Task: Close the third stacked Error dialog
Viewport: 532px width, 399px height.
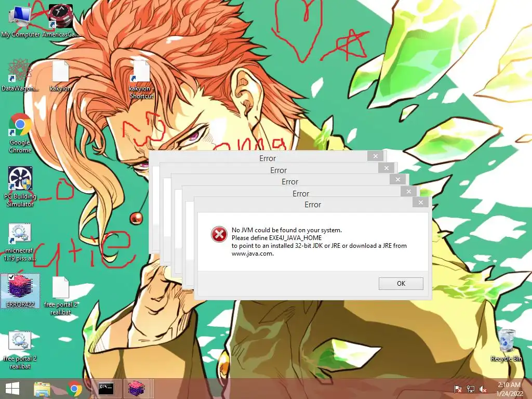Action: point(397,179)
